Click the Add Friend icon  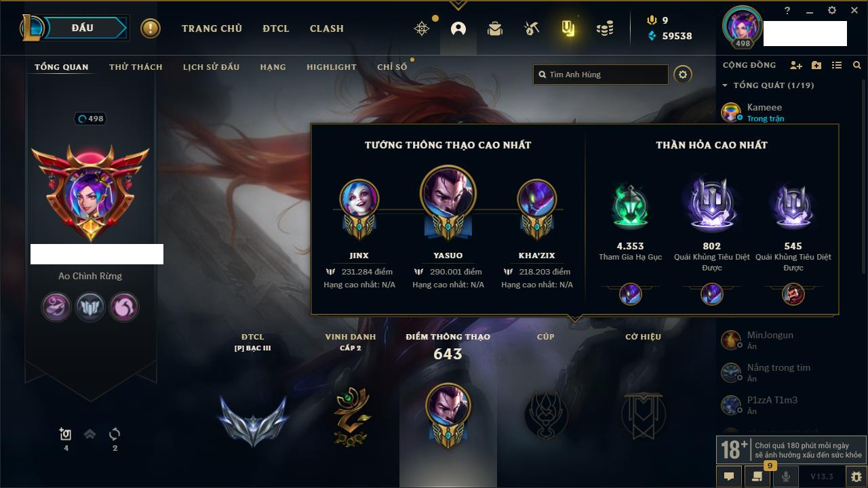tap(796, 65)
